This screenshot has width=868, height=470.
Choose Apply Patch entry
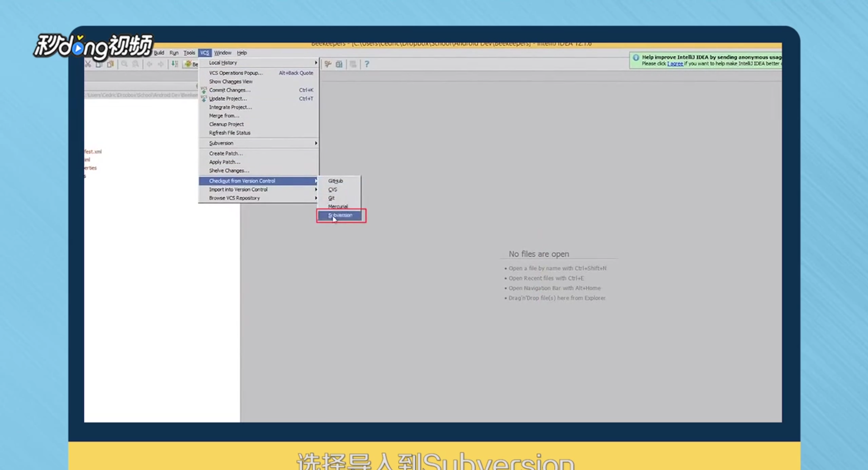pyautogui.click(x=259, y=162)
